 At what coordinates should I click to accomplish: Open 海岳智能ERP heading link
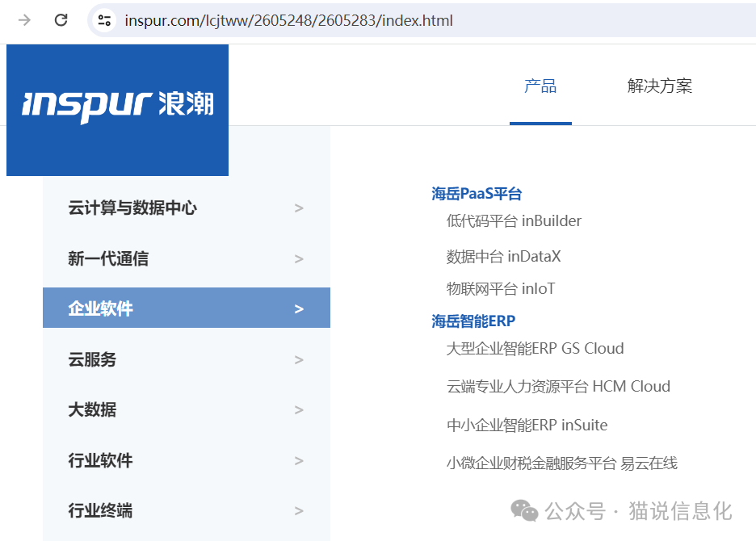click(473, 321)
